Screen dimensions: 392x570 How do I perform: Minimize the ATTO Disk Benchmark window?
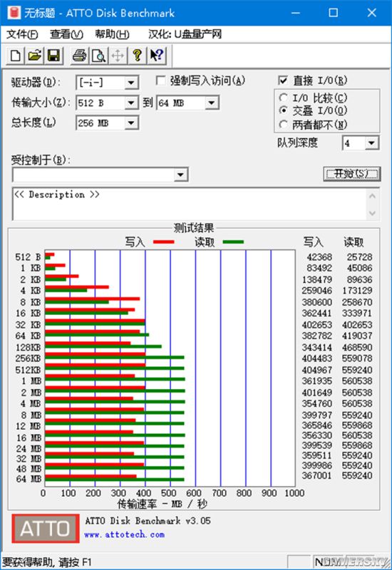pyautogui.click(x=296, y=13)
